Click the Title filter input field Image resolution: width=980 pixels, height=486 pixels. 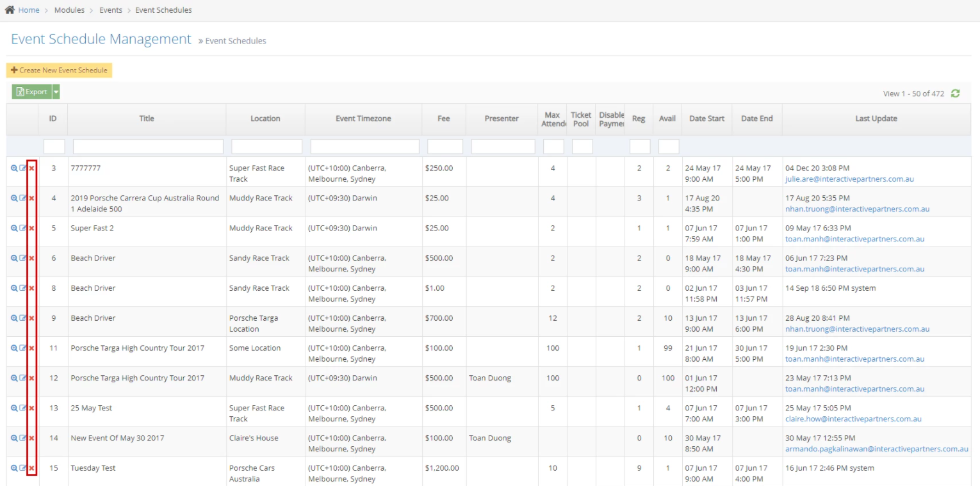coord(148,147)
